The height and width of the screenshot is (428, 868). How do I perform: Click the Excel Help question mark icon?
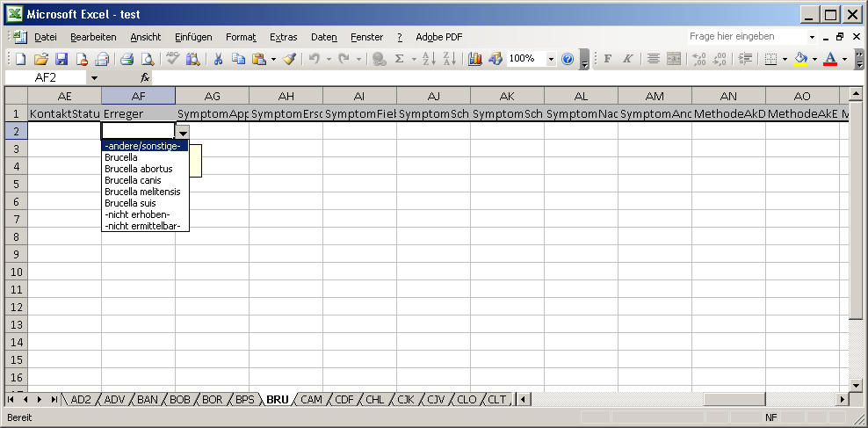[x=568, y=59]
